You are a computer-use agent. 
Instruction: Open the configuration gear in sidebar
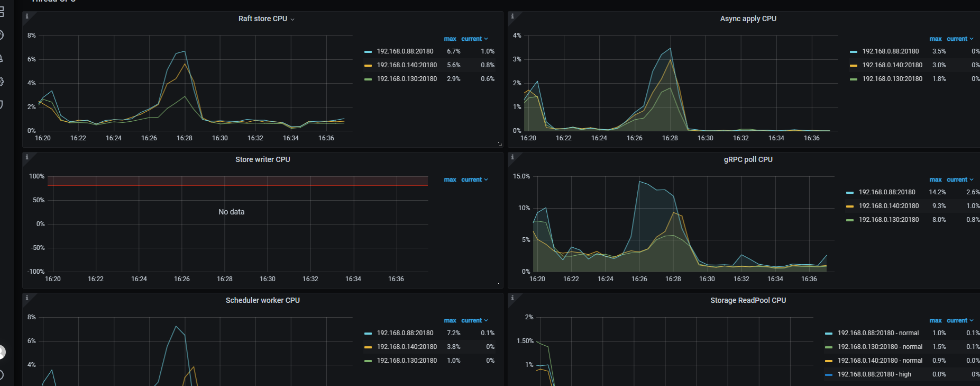[x=2, y=82]
